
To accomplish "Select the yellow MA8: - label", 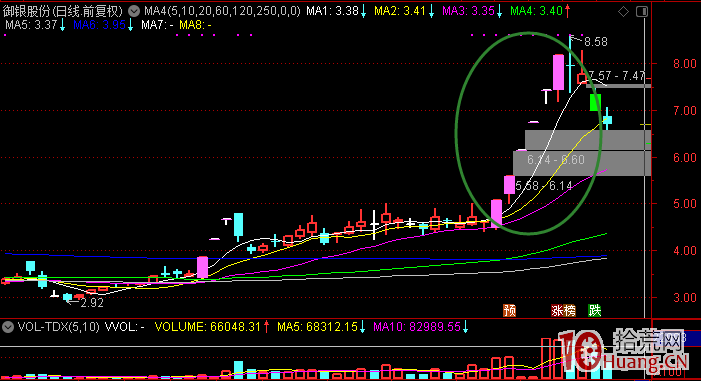I will pyautogui.click(x=195, y=25).
